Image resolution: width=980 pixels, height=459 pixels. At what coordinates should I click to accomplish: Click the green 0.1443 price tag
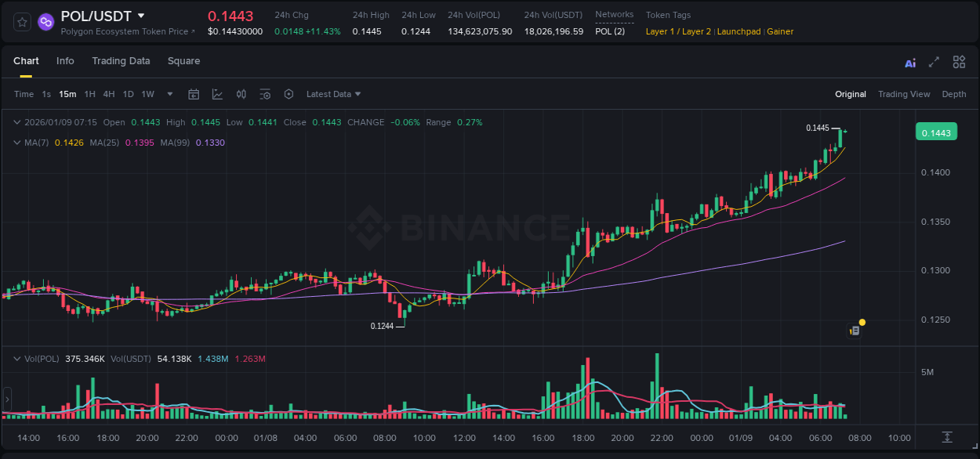(936, 132)
